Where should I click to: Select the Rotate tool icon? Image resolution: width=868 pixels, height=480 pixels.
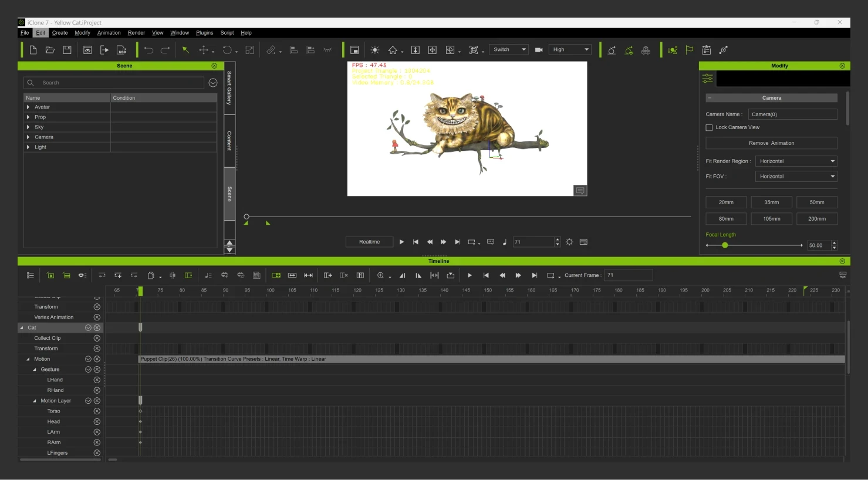(227, 50)
